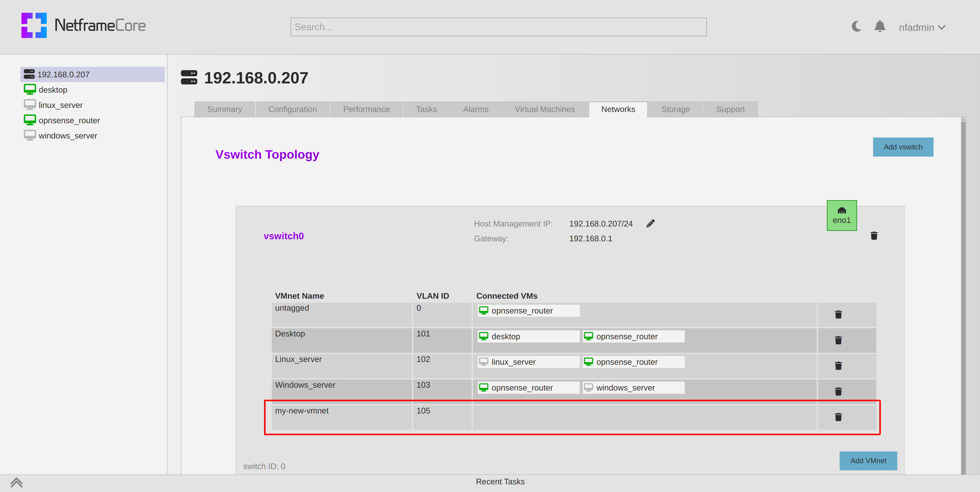Click linux_server VM in Linux_server row

529,362
